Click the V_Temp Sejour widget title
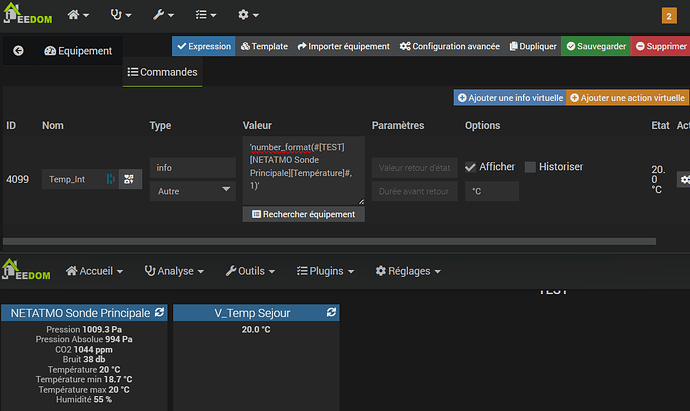The width and height of the screenshot is (690, 411). tap(252, 313)
